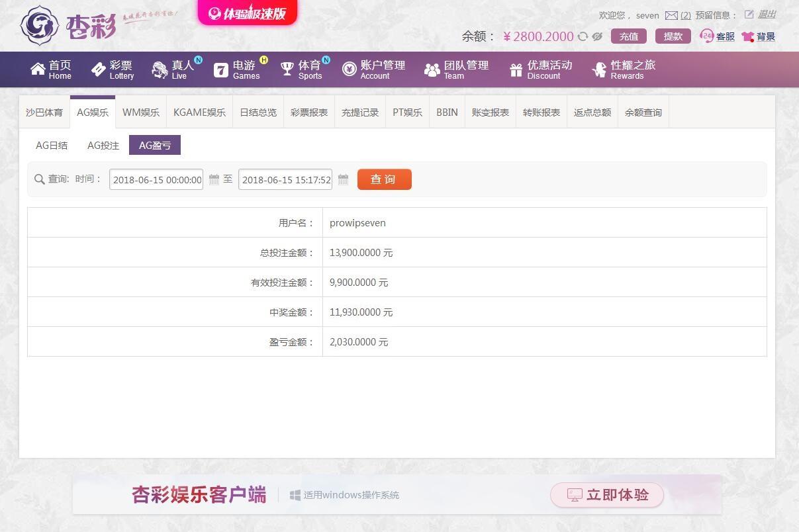Image resolution: width=799 pixels, height=532 pixels.
Task: Open 24-hour customer service (客服)
Action: pos(718,36)
